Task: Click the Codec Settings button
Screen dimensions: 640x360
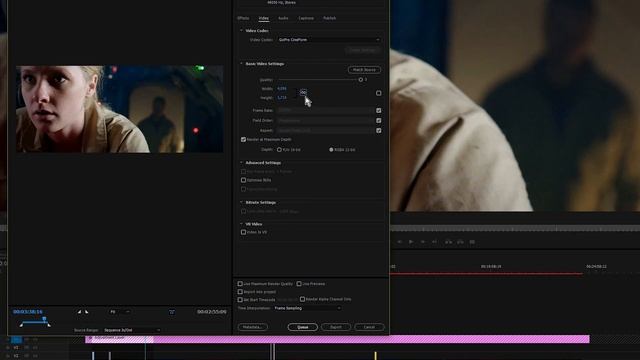Action: [363, 50]
